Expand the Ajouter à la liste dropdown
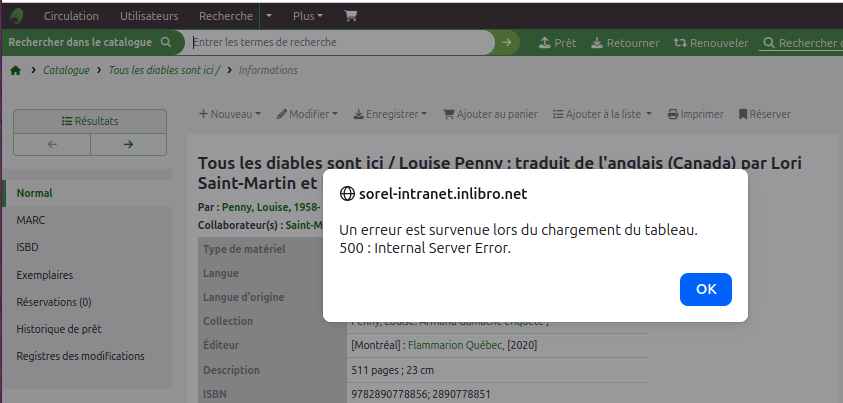The width and height of the screenshot is (843, 403). (602, 114)
